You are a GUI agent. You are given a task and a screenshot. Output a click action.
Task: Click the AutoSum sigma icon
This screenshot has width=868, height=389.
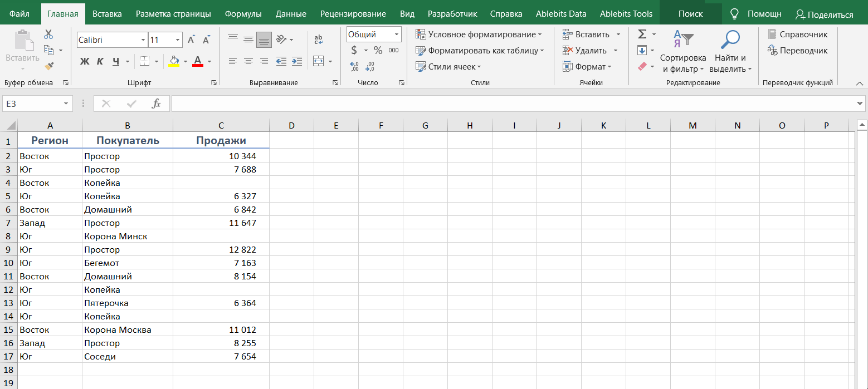coord(642,35)
